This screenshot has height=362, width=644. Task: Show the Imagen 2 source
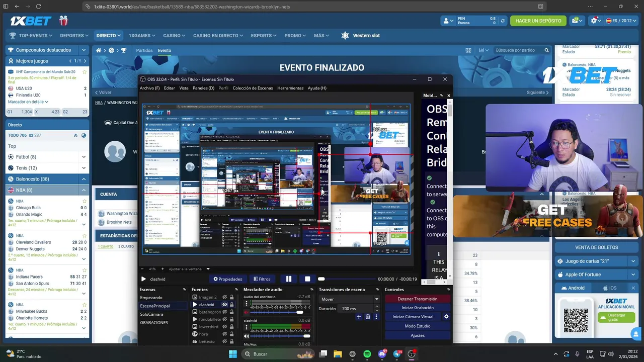[225, 297]
